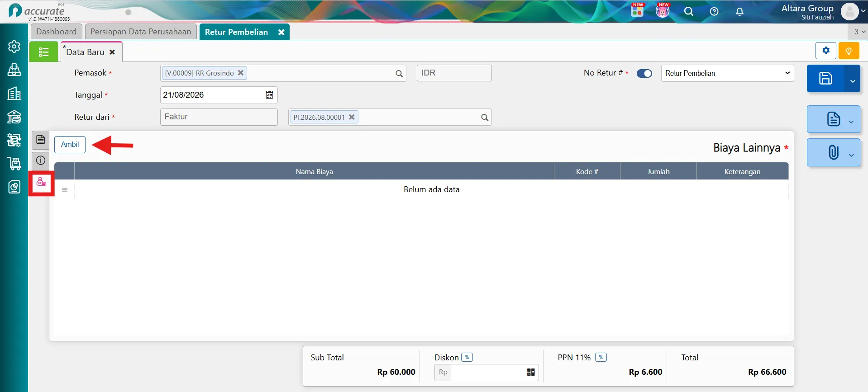Click the PPN Rp 6.600 value
868x392 pixels.
(645, 372)
